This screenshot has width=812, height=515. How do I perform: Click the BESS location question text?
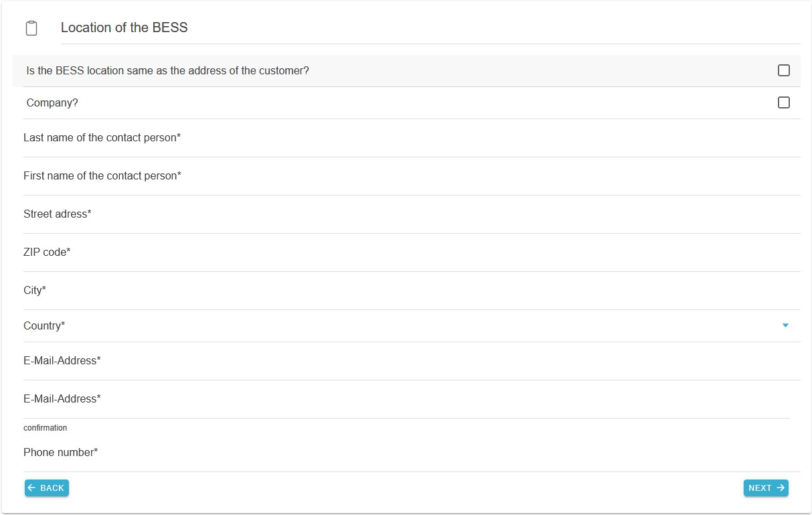point(167,70)
